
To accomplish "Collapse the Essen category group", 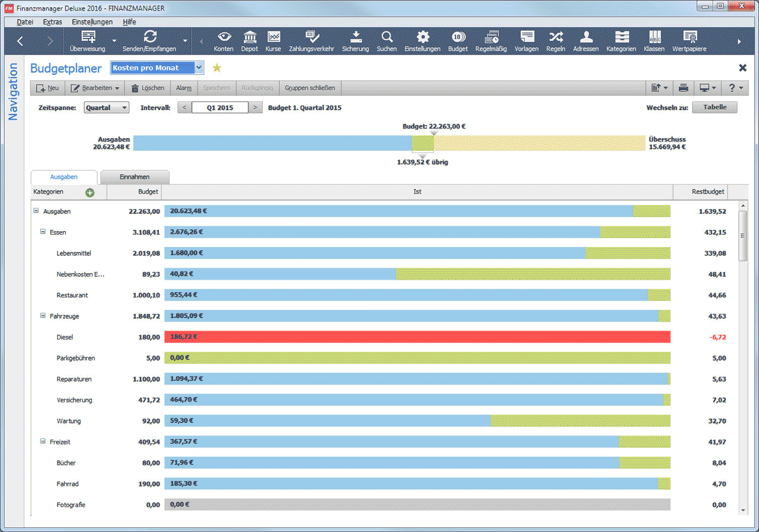I will click(x=43, y=232).
